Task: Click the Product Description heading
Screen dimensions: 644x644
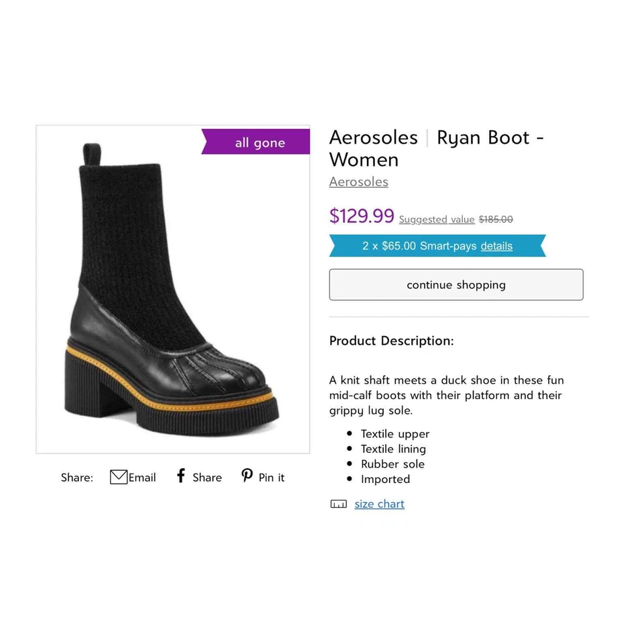Action: pyautogui.click(x=391, y=341)
